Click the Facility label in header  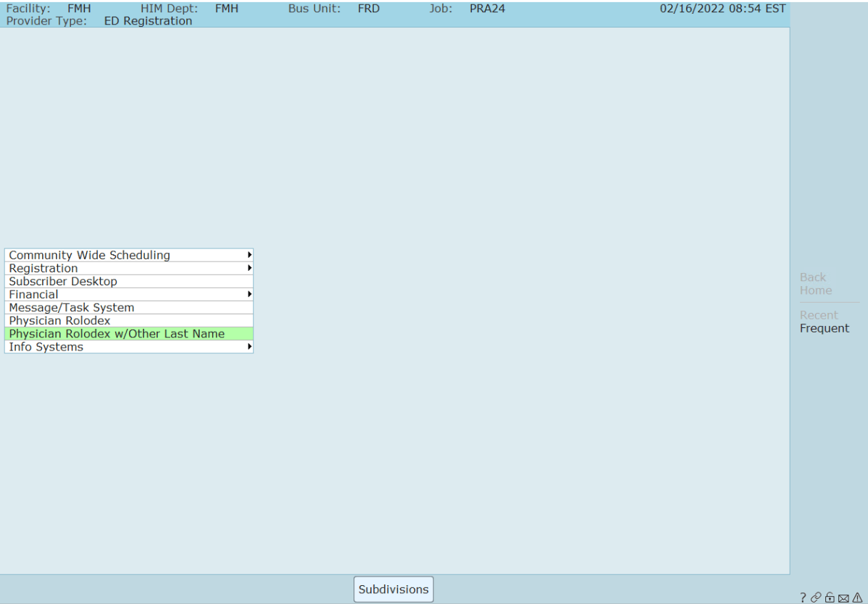click(x=28, y=9)
